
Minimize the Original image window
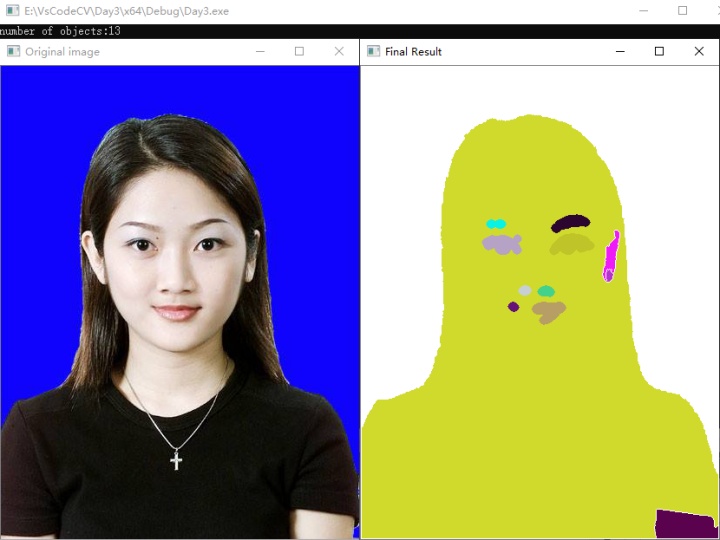(260, 51)
